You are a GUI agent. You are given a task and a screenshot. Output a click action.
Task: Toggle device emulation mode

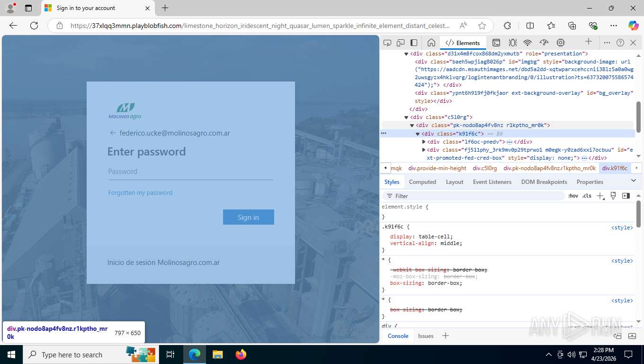point(401,43)
